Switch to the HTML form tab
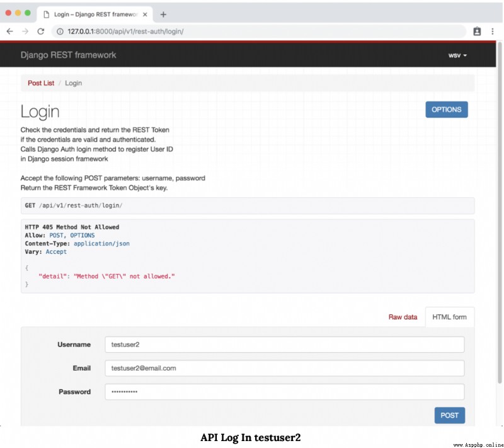The width and height of the screenshot is (504, 448). point(449,317)
